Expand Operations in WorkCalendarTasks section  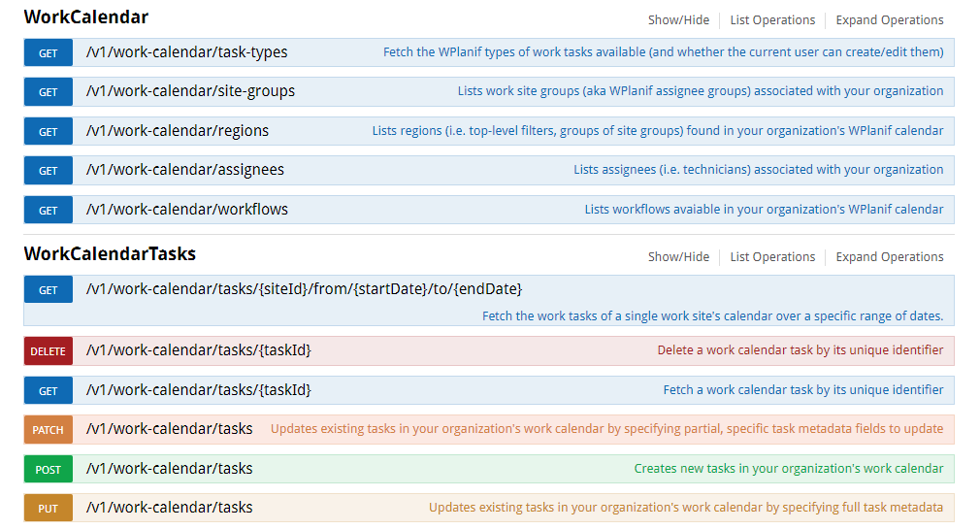click(x=889, y=257)
